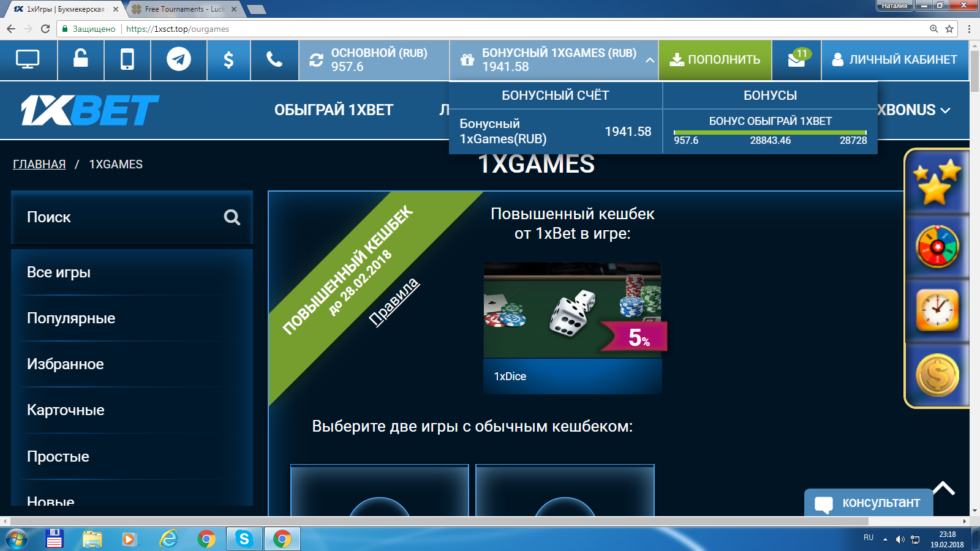Click the ПОПОЛНИТЬ deposit button

[715, 60]
